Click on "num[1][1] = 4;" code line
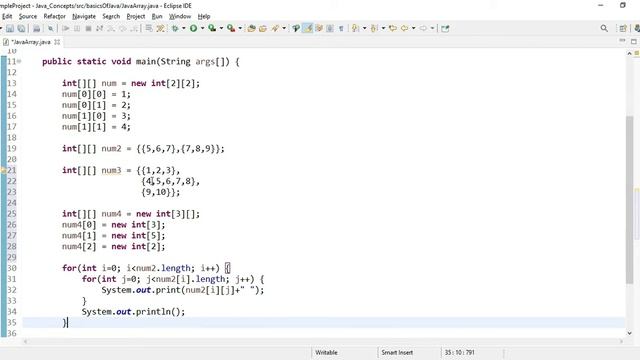The height and width of the screenshot is (360, 640). 96,127
